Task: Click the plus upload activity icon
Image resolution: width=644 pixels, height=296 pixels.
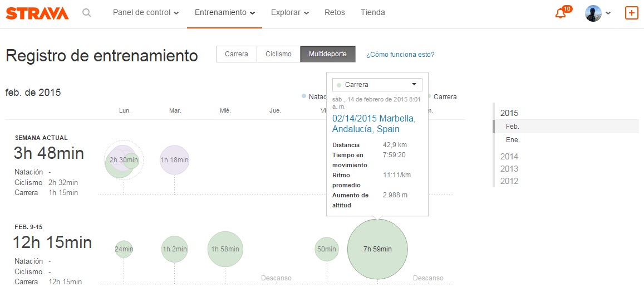Action: [631, 13]
